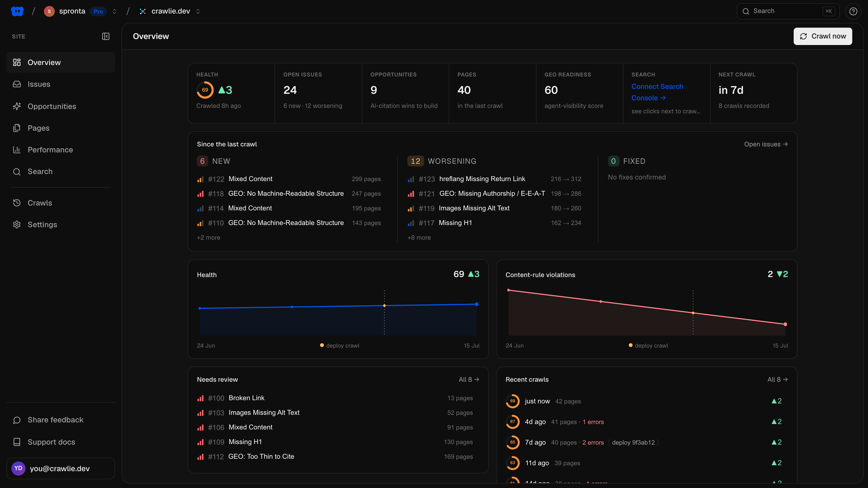Click the score 67 ring for 4d ago crawl
The width and height of the screenshot is (868, 488).
(x=512, y=422)
